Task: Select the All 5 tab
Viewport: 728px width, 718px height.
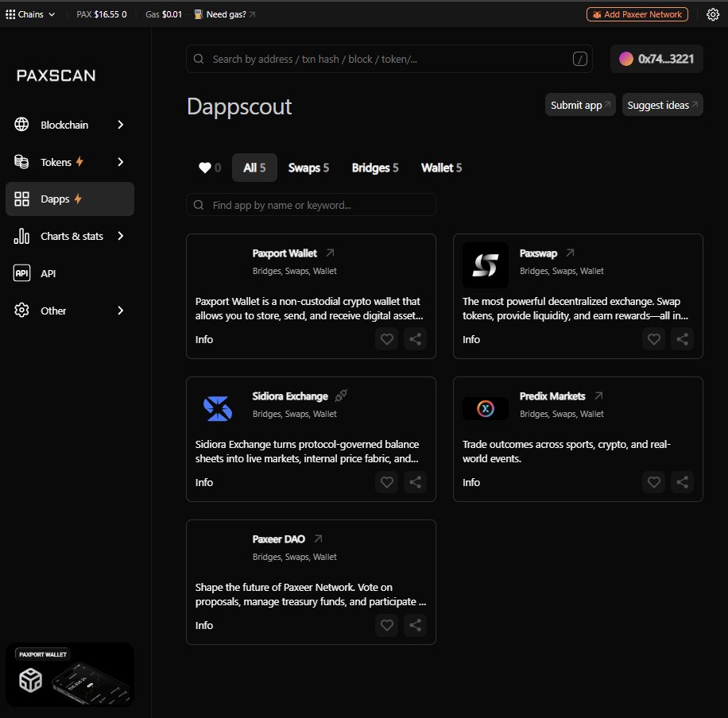Action: (x=254, y=168)
